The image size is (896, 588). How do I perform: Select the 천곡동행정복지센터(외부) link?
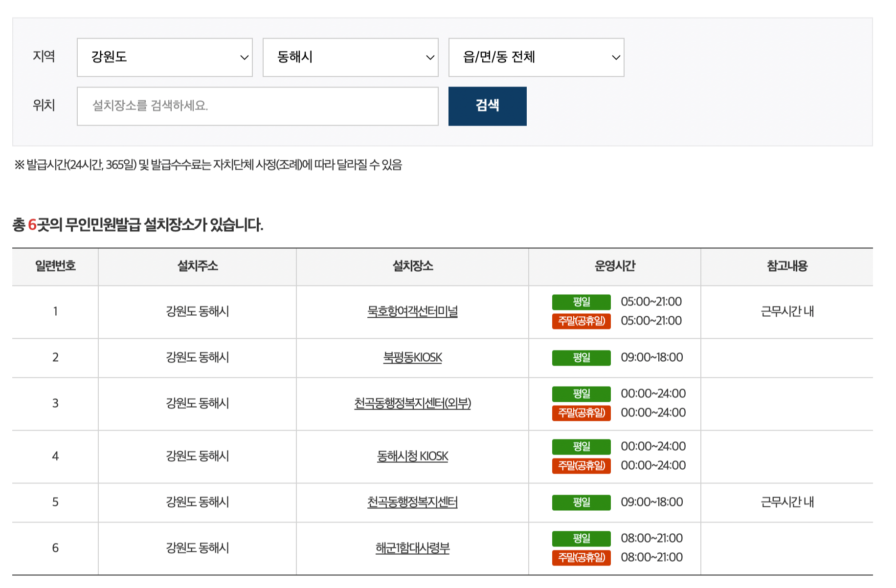[412, 404]
